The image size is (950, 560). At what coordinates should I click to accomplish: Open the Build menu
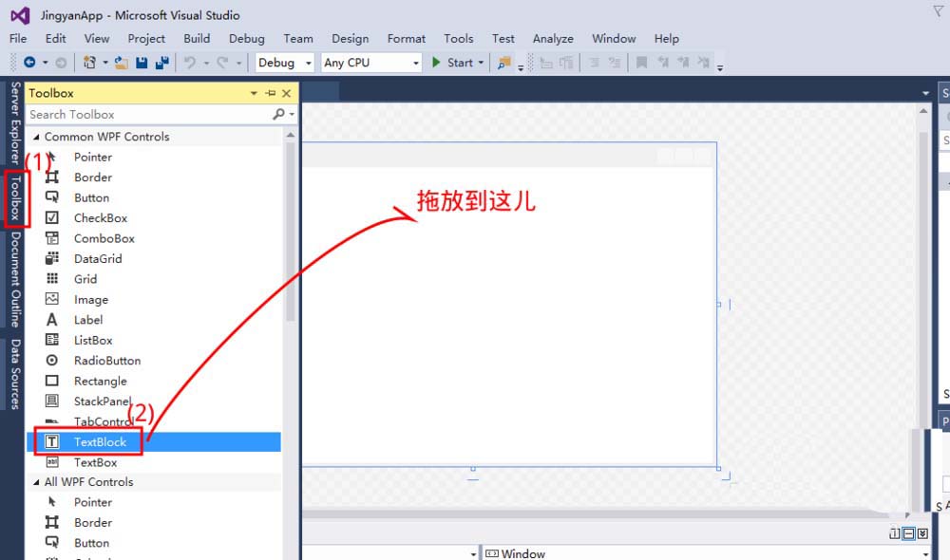(x=197, y=38)
